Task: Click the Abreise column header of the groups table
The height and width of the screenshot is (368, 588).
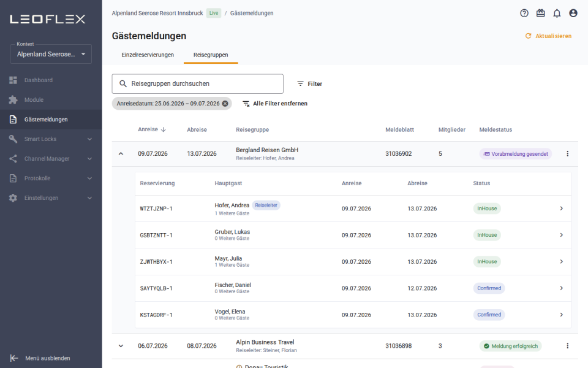Action: click(197, 129)
